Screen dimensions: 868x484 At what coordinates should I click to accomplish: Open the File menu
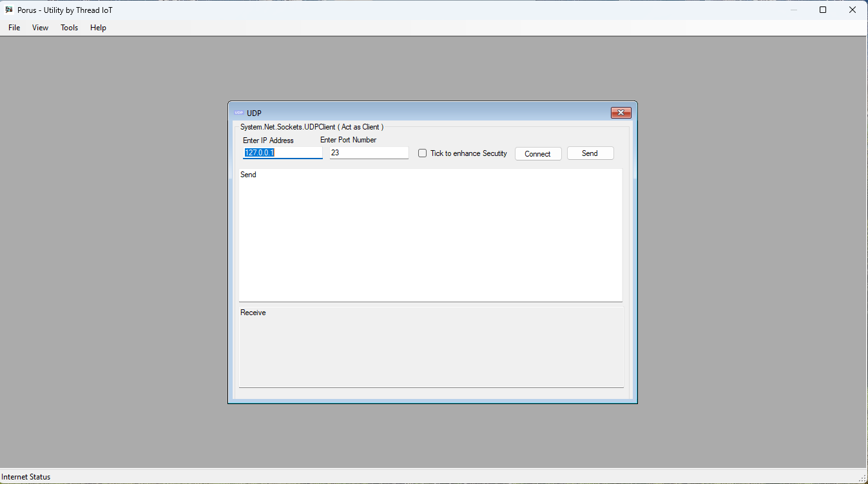pos(14,28)
